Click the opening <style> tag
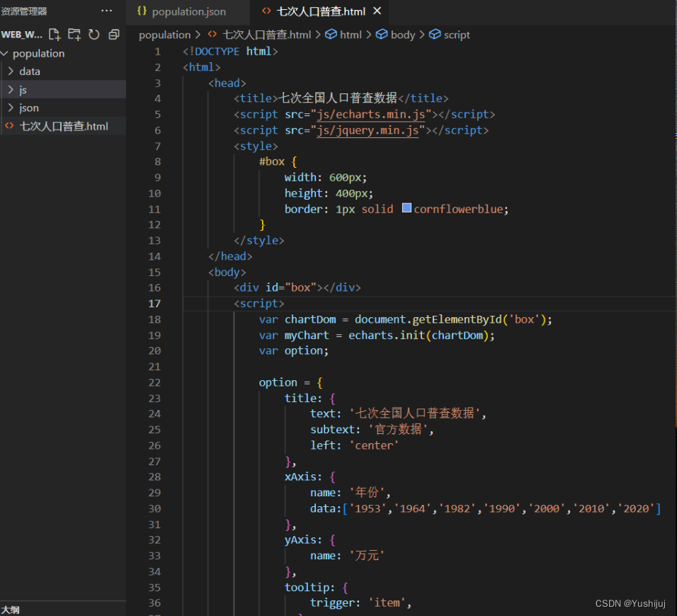This screenshot has width=677, height=616. [256, 147]
